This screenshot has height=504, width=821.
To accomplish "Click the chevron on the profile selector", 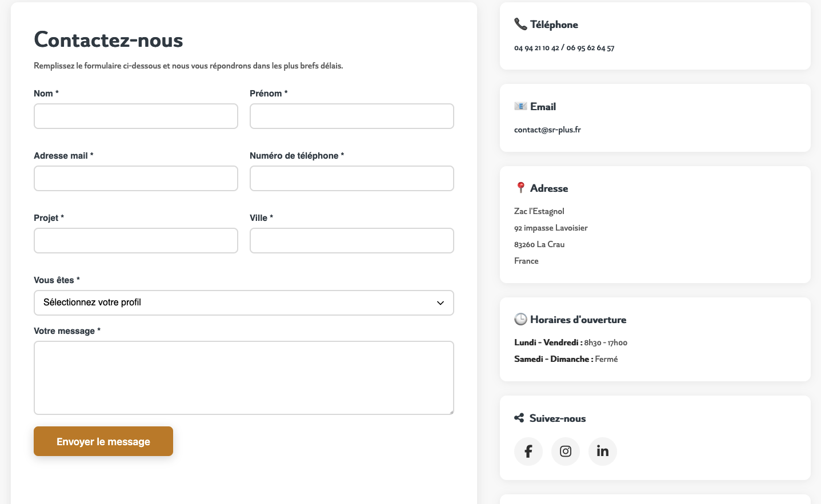I will click(440, 303).
